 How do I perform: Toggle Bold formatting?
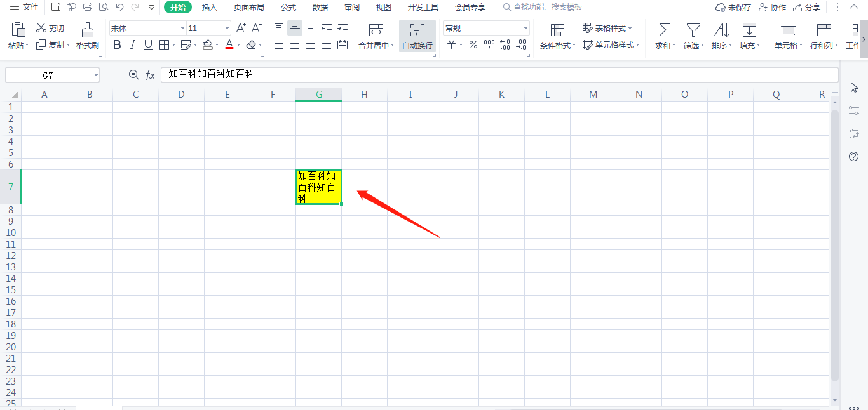click(116, 44)
